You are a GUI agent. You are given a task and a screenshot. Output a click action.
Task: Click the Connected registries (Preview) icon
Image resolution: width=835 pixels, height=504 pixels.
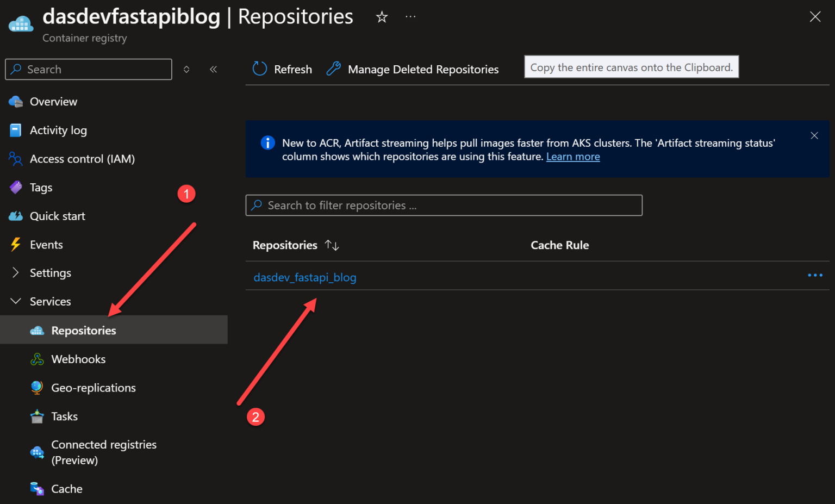click(x=36, y=452)
